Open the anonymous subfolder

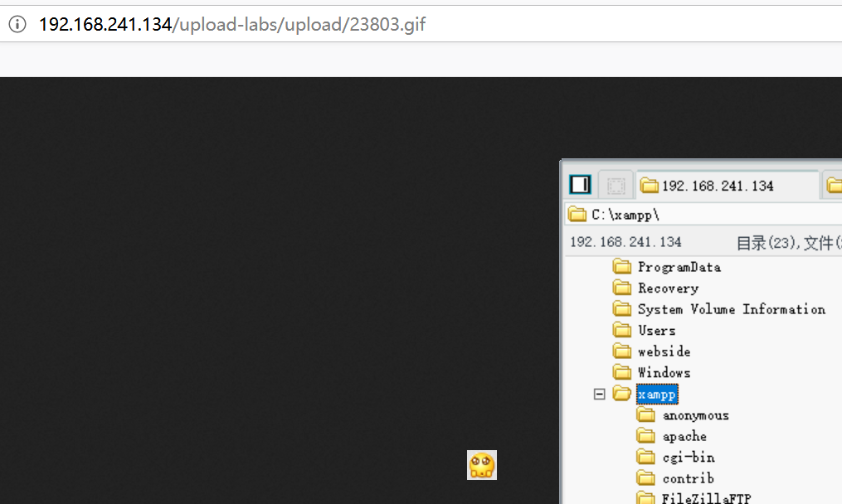tap(695, 415)
